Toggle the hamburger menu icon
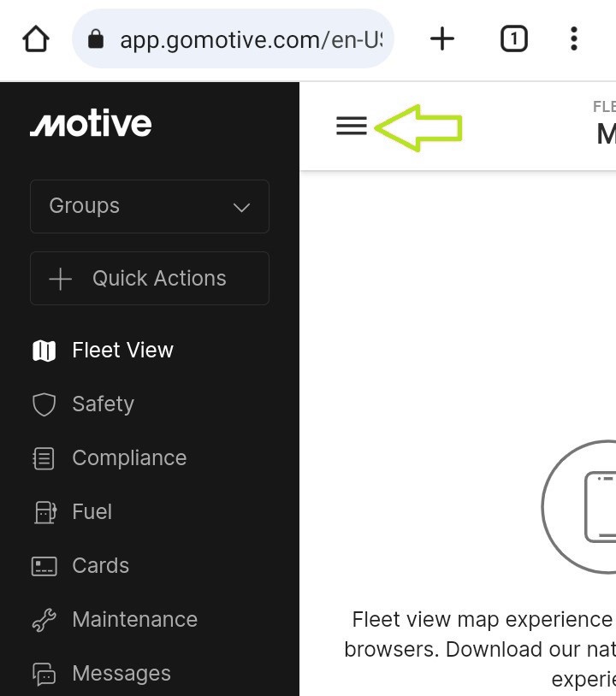 [x=352, y=126]
